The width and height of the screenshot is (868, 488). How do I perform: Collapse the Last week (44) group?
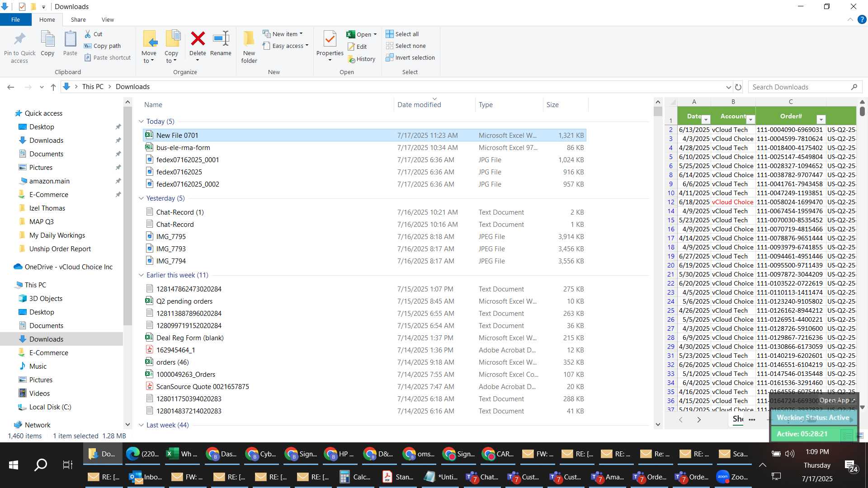(x=141, y=425)
